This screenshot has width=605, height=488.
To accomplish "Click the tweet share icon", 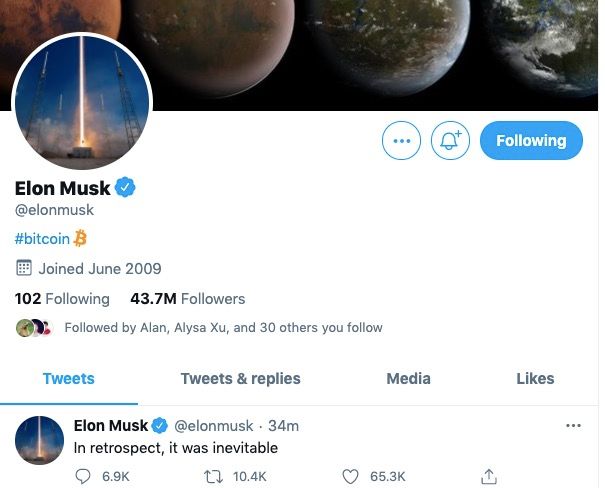I will tap(489, 477).
